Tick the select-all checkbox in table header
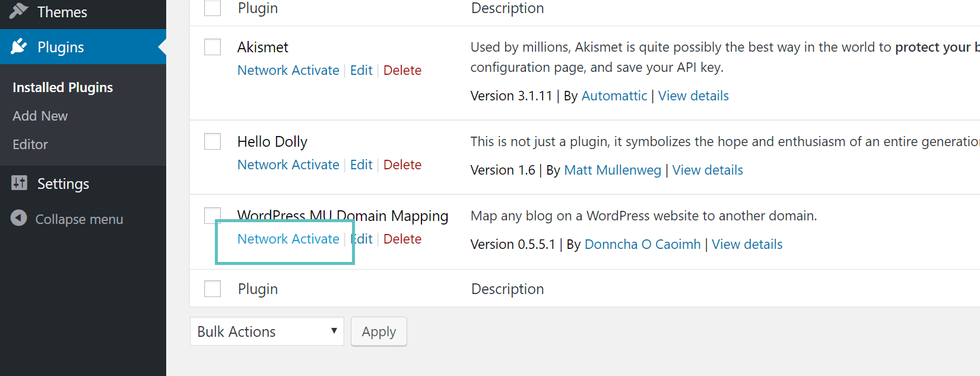The image size is (980, 376). point(213,8)
